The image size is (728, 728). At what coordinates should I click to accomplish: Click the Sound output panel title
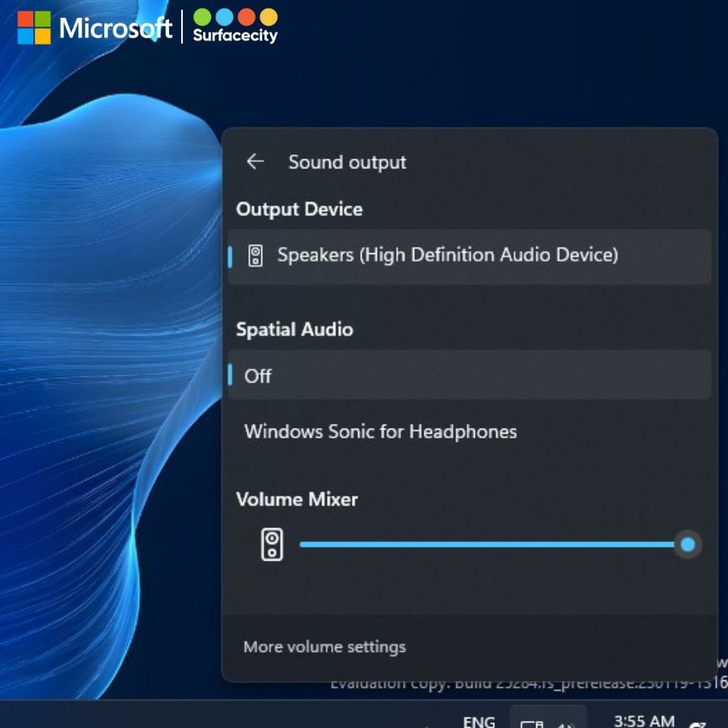pos(347,162)
